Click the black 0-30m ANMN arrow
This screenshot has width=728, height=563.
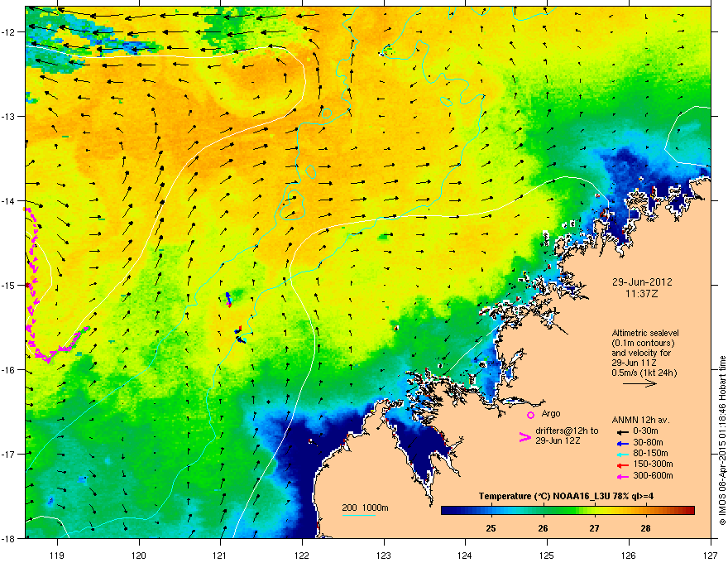pyautogui.click(x=622, y=431)
